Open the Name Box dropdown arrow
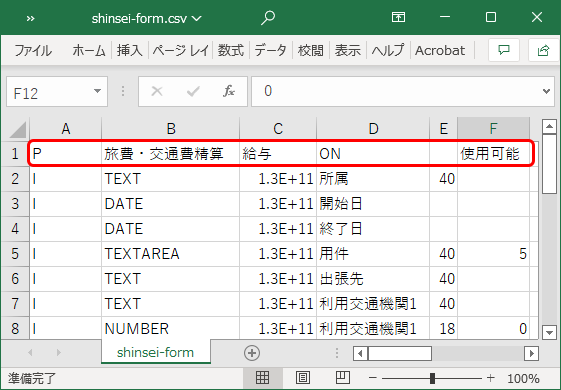 coord(97,92)
